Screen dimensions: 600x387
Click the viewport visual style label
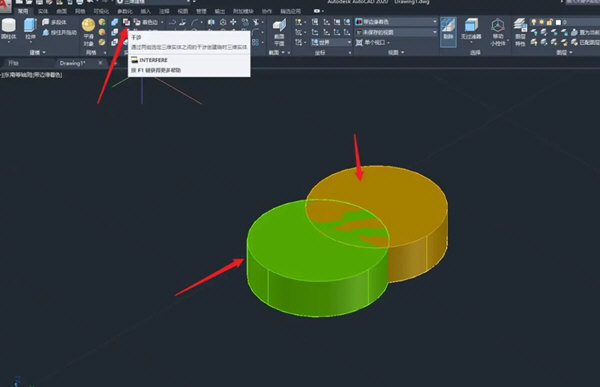47,75
